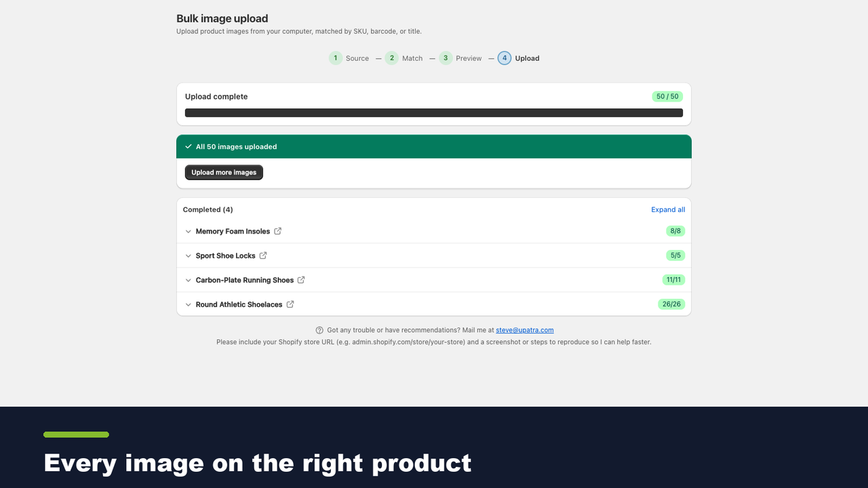868x488 pixels.
Task: Open steve@upatra.com email link
Action: click(525, 330)
